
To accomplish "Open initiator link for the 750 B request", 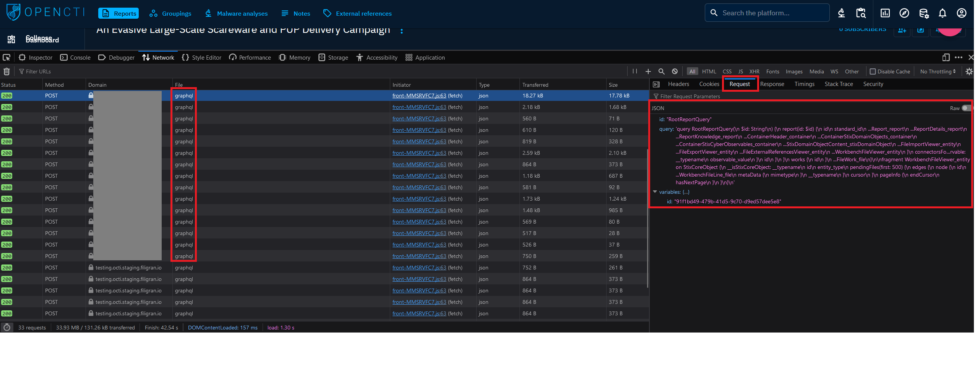I will tap(419, 256).
